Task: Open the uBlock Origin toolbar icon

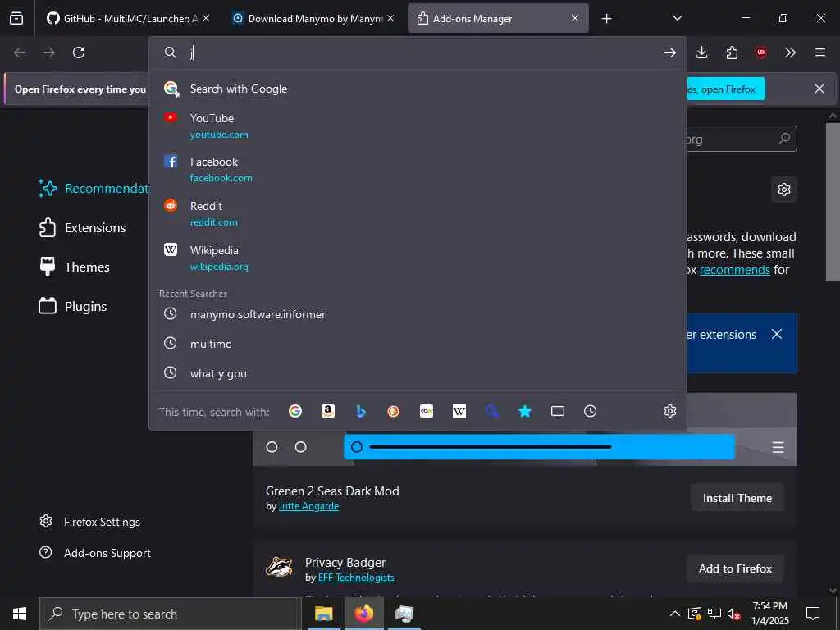Action: coord(760,52)
